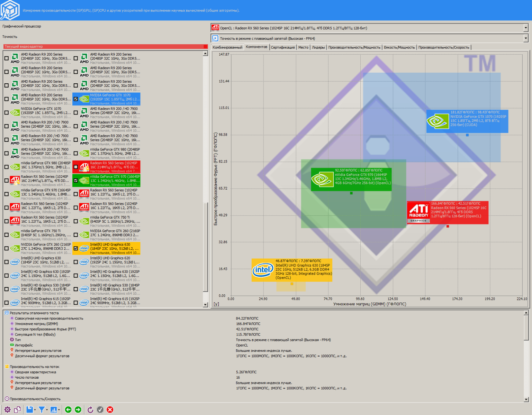Click the blue bar chart icon
Screen dimensions: 532x415
54,410
